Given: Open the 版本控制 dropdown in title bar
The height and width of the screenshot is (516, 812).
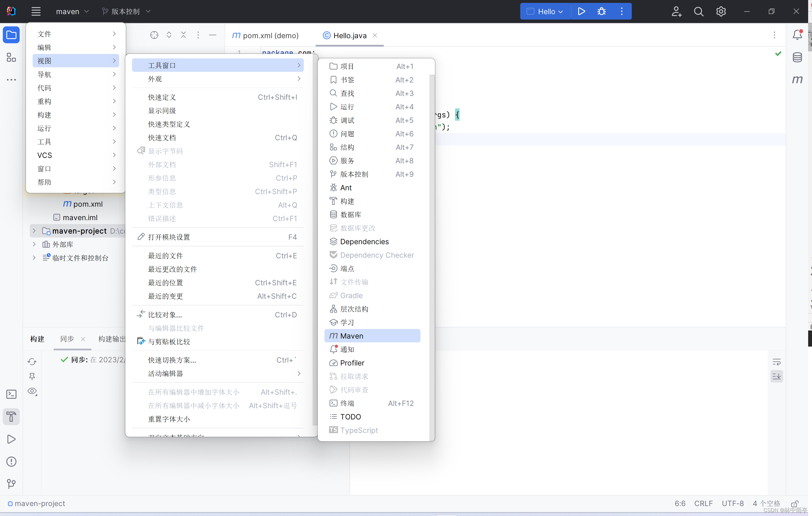Looking at the screenshot, I should click(x=126, y=12).
